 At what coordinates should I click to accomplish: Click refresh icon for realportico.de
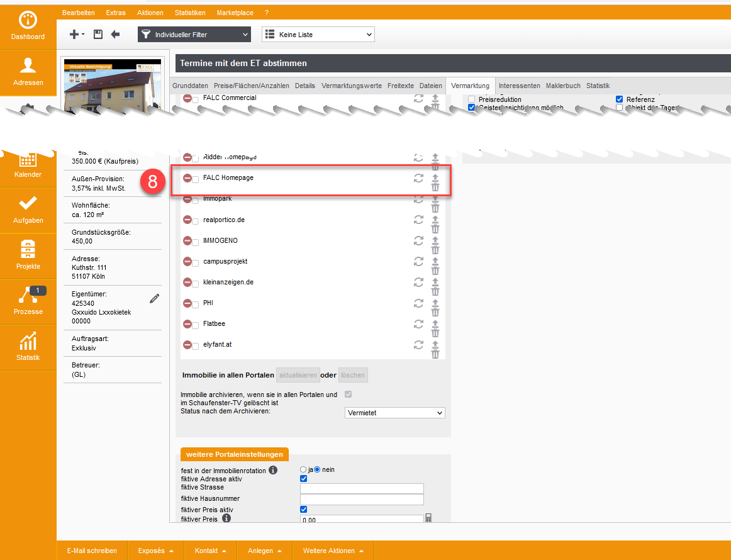[x=418, y=220]
